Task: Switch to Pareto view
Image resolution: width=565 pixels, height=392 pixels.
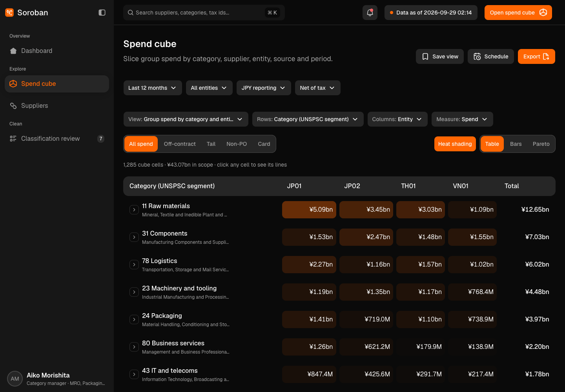Action: click(x=541, y=144)
